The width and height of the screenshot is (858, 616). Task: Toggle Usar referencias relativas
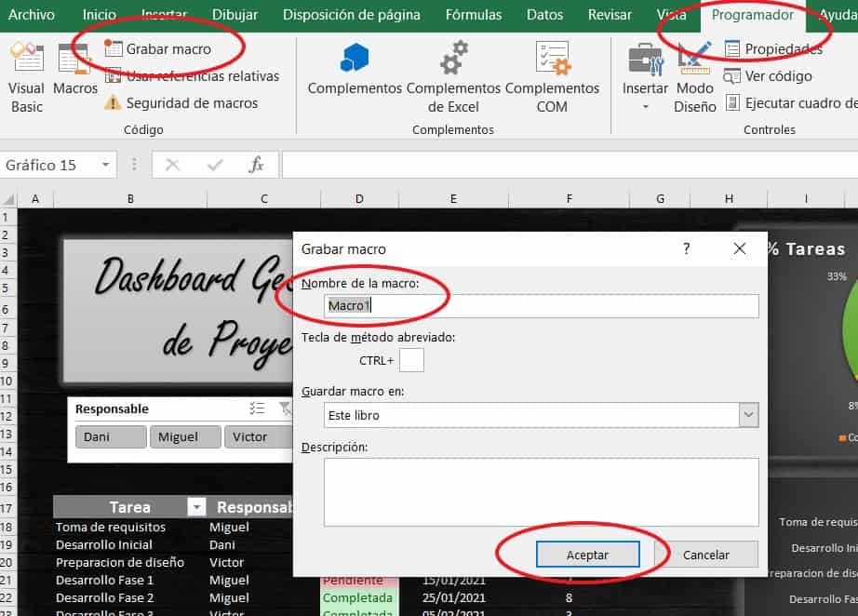[x=192, y=76]
